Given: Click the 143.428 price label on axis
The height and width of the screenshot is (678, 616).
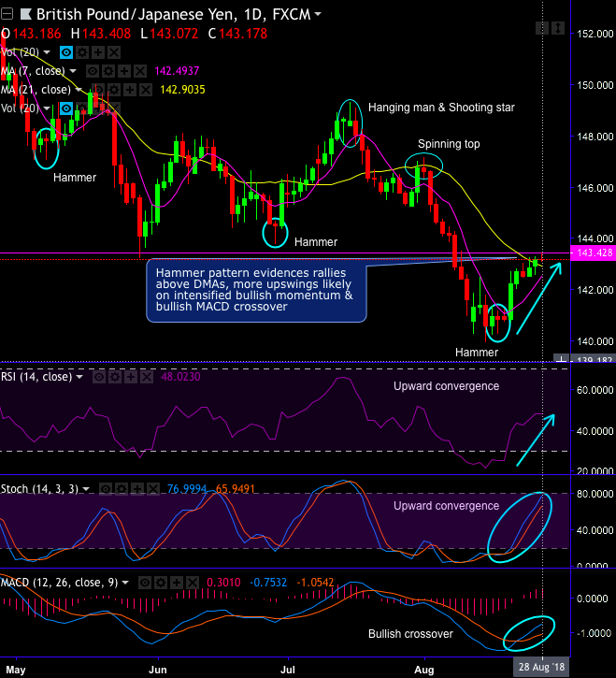Looking at the screenshot, I should (x=594, y=252).
